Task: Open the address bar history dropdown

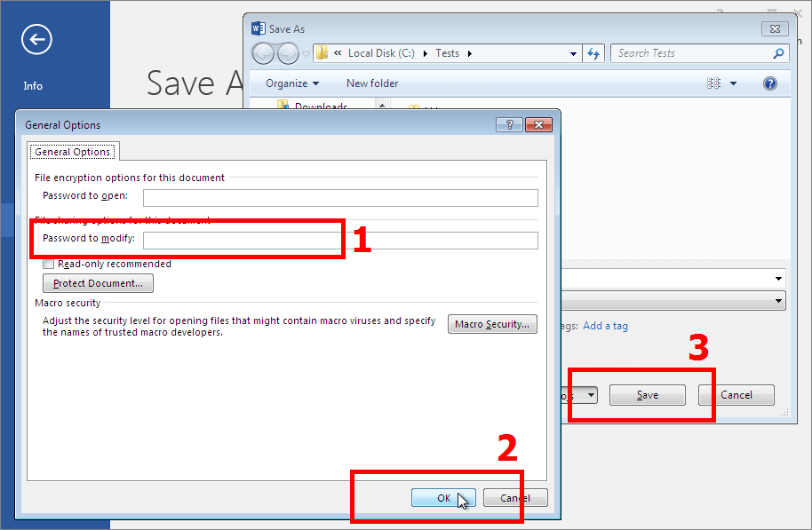Action: coord(573,54)
